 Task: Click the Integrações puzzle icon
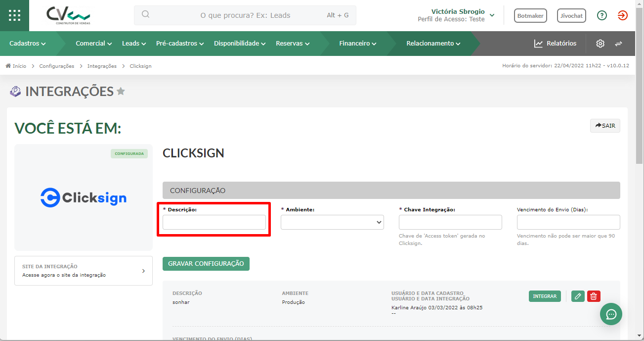pos(15,92)
